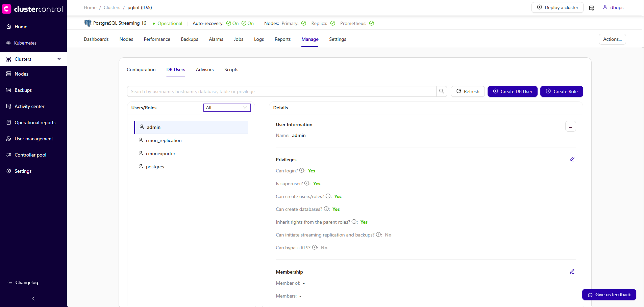Edit membership with the pencil icon
The height and width of the screenshot is (307, 644).
tap(572, 272)
